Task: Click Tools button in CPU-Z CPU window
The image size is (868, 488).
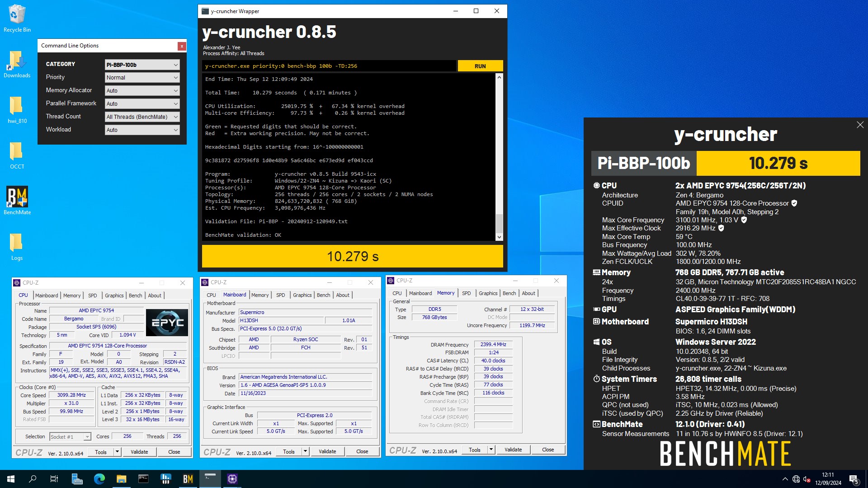Action: 101,452
